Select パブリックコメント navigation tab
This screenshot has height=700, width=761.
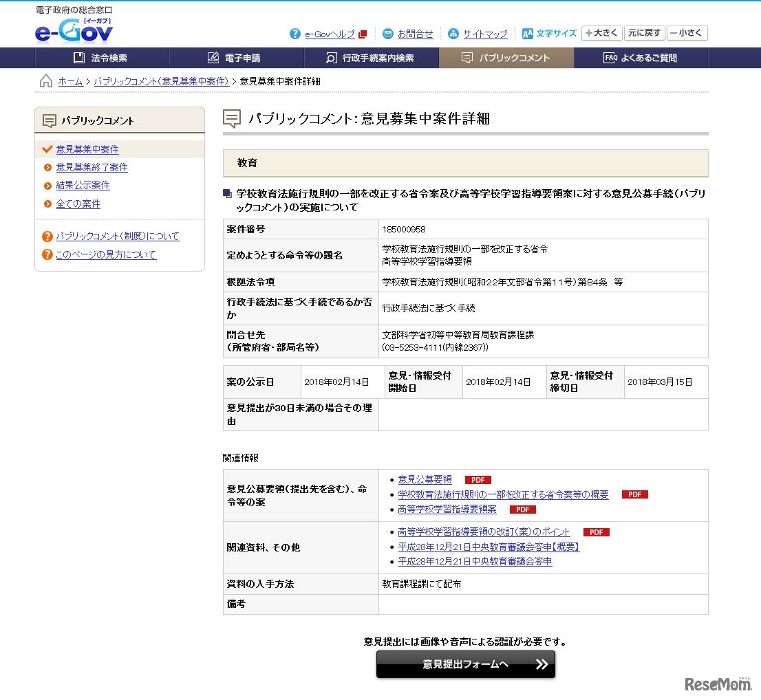tap(506, 58)
